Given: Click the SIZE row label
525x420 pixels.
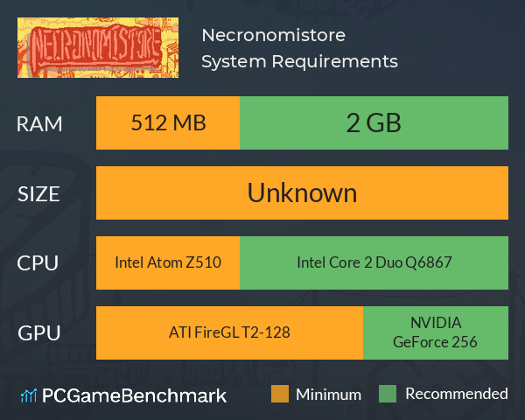Looking at the screenshot, I should pyautogui.click(x=38, y=194).
